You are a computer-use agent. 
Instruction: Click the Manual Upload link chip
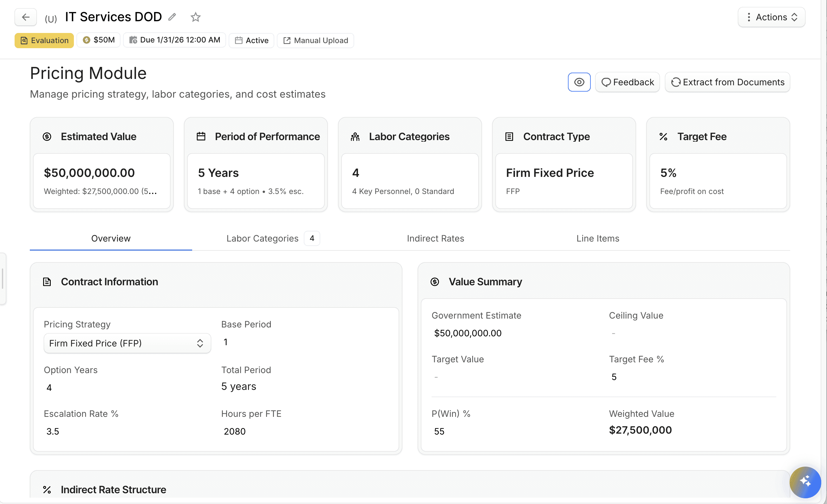click(316, 40)
